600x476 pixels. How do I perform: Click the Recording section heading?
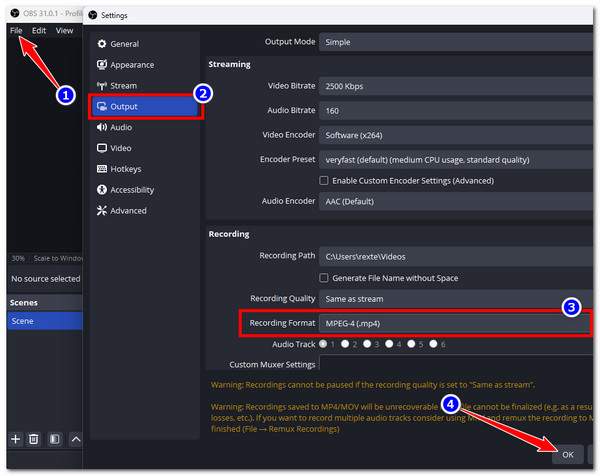[x=229, y=234]
